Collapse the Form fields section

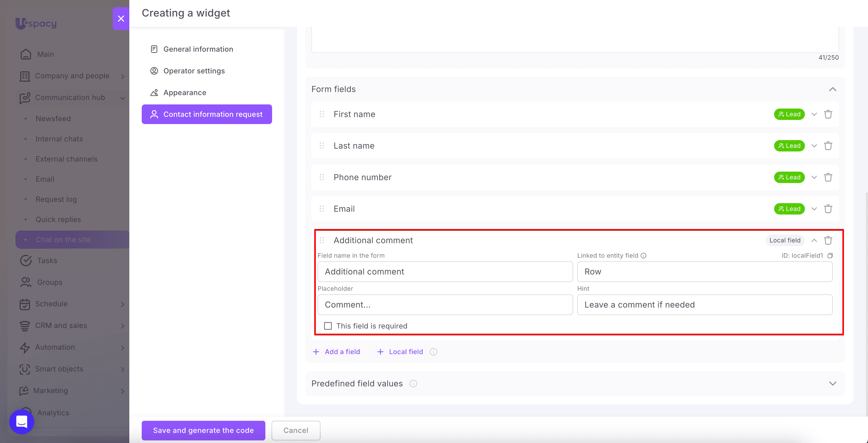coord(833,89)
